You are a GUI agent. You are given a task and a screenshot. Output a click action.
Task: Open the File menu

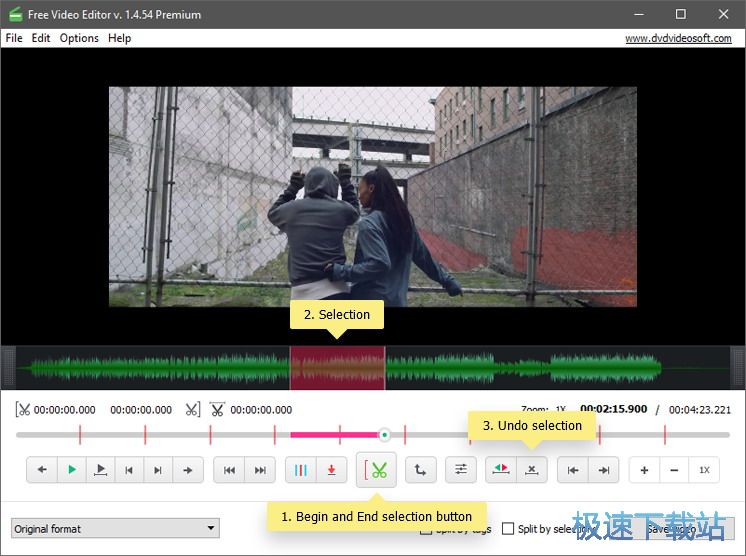[x=14, y=38]
